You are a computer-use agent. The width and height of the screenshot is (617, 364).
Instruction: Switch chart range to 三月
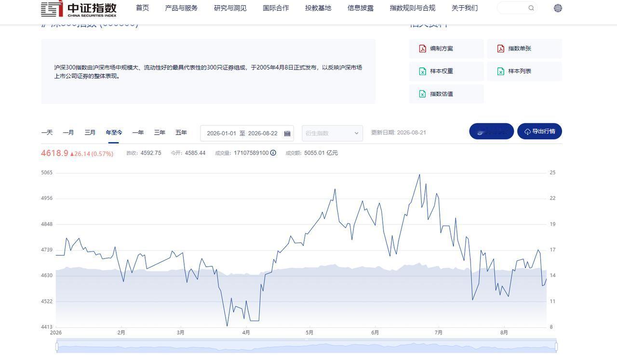coord(90,132)
